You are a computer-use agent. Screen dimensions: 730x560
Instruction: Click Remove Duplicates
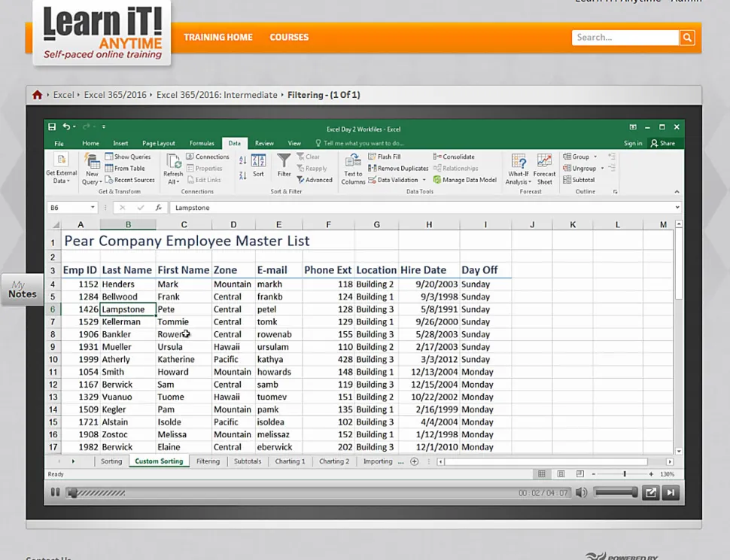coord(398,169)
